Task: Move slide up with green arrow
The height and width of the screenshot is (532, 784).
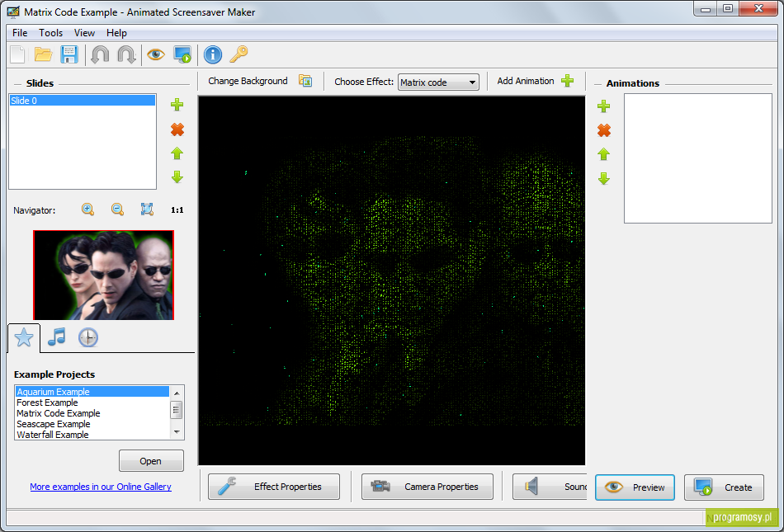Action: click(177, 153)
